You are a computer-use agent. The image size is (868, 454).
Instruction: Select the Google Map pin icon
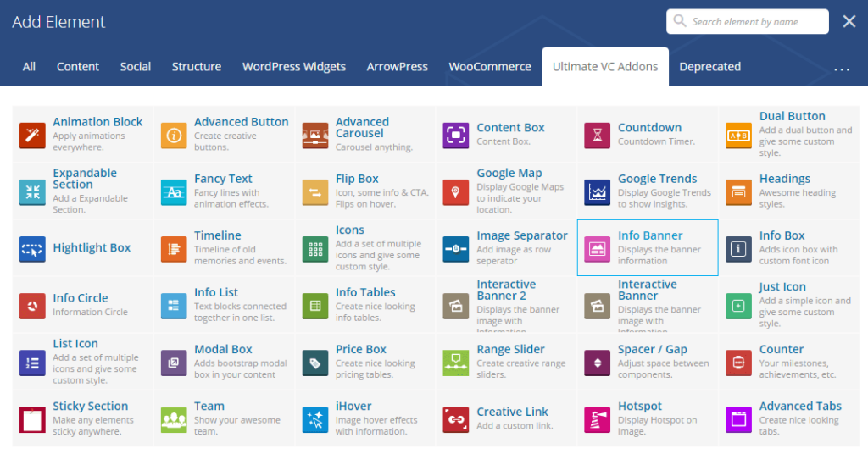(x=456, y=192)
